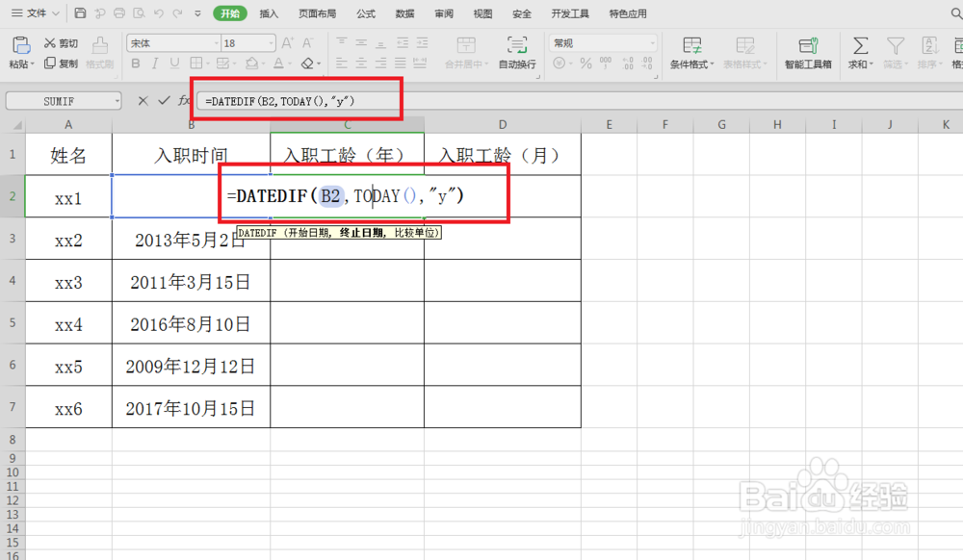Click the search magnifier icon
This screenshot has height=560, width=963.
coord(955,13)
